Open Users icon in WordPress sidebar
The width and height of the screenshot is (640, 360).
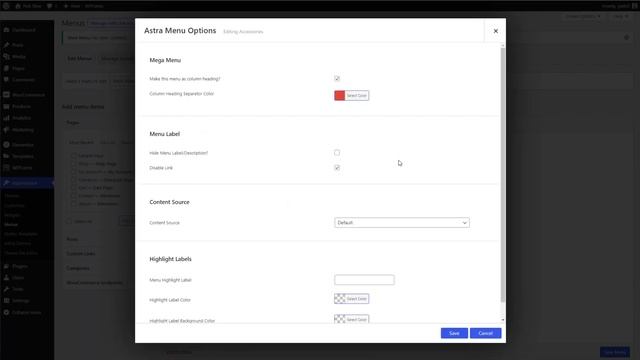point(7,278)
